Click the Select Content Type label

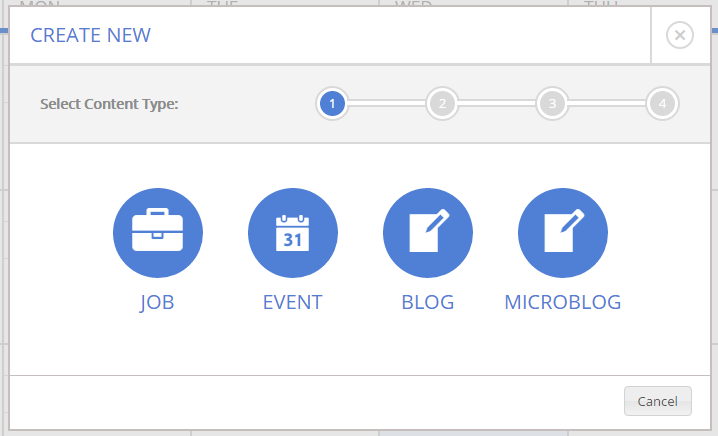click(109, 103)
